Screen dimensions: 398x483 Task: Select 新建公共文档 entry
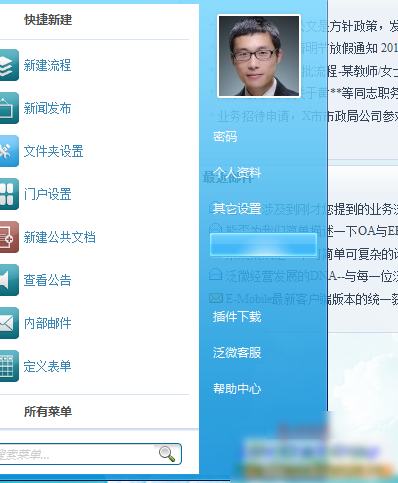point(59,237)
